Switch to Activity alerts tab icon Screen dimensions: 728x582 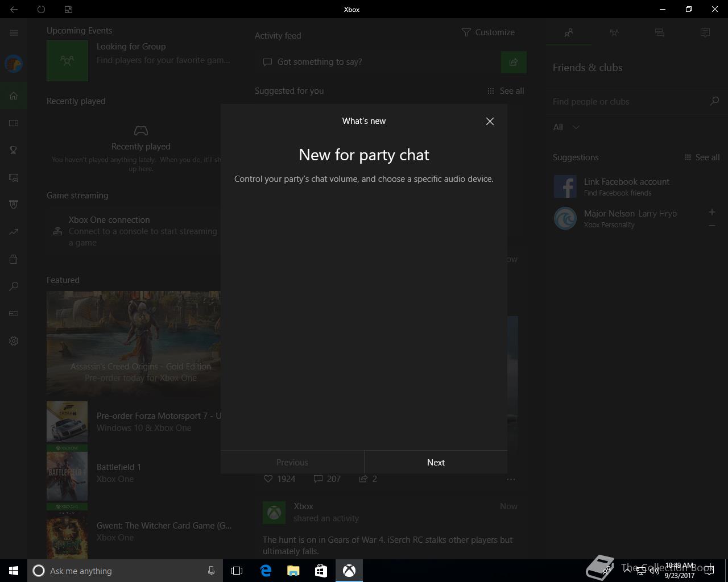tap(705, 33)
